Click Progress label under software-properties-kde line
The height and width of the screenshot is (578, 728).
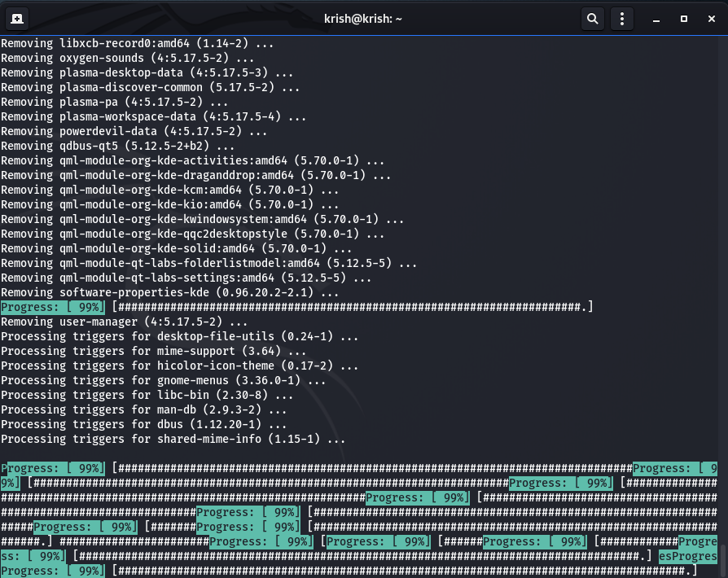pyautogui.click(x=54, y=308)
